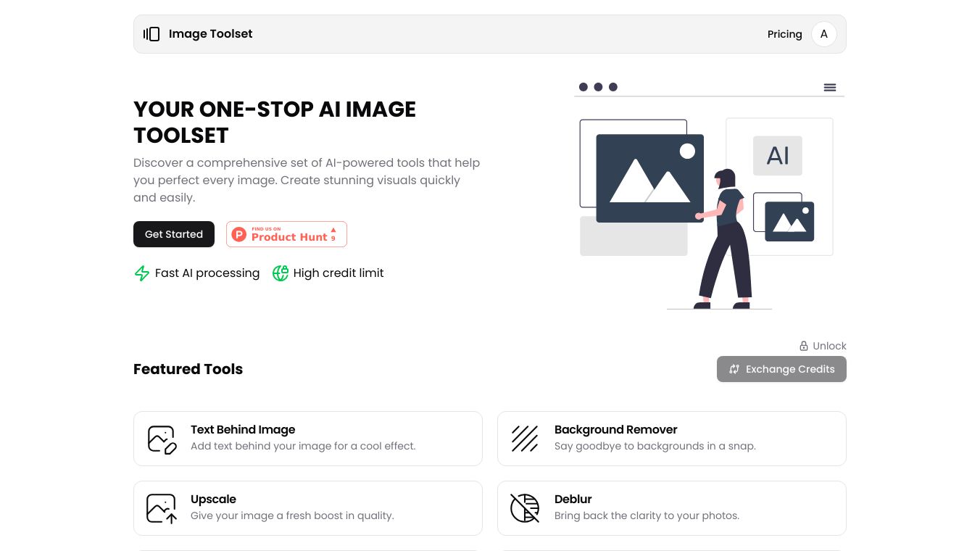
Task: Click the Image Toolset logo icon
Action: [151, 34]
